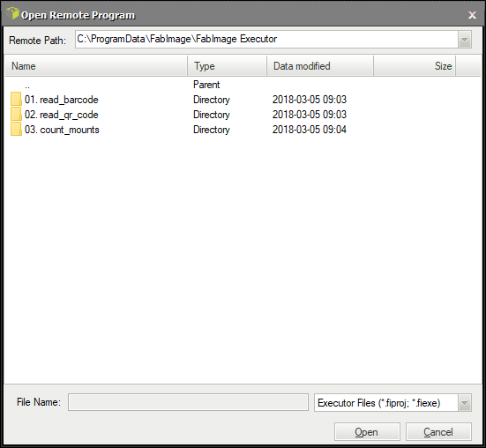Screen dimensions: 486x448
Task: Click inside the Remote Path text field
Action: (x=266, y=40)
